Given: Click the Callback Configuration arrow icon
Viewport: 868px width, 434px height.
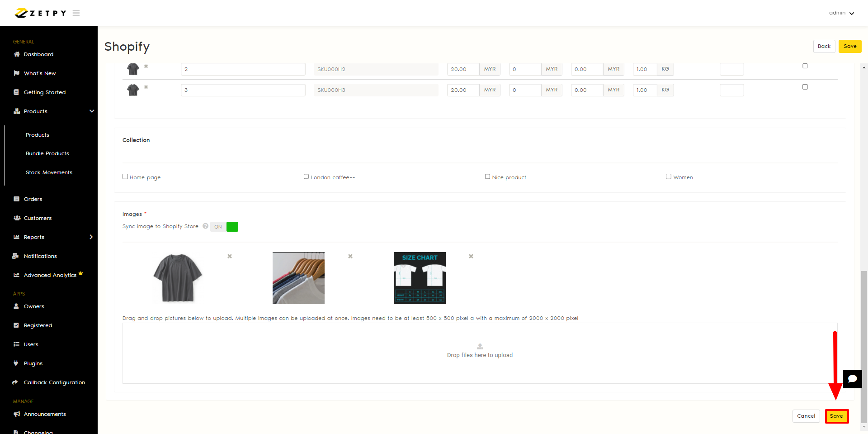Looking at the screenshot, I should pyautogui.click(x=15, y=382).
